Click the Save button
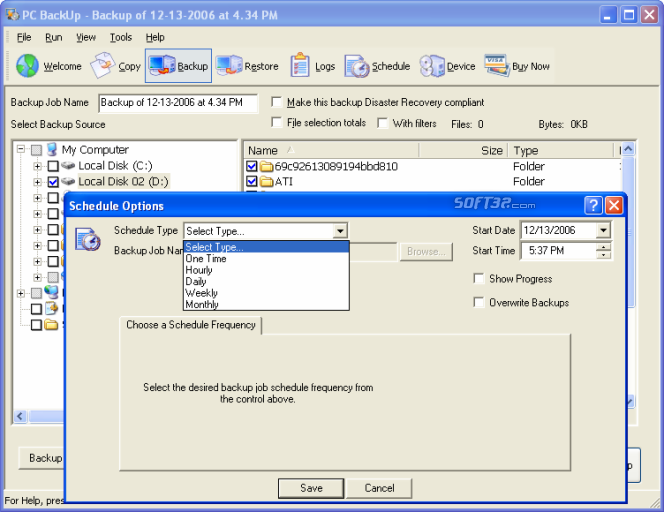Image resolution: width=664 pixels, height=512 pixels. pyautogui.click(x=311, y=488)
